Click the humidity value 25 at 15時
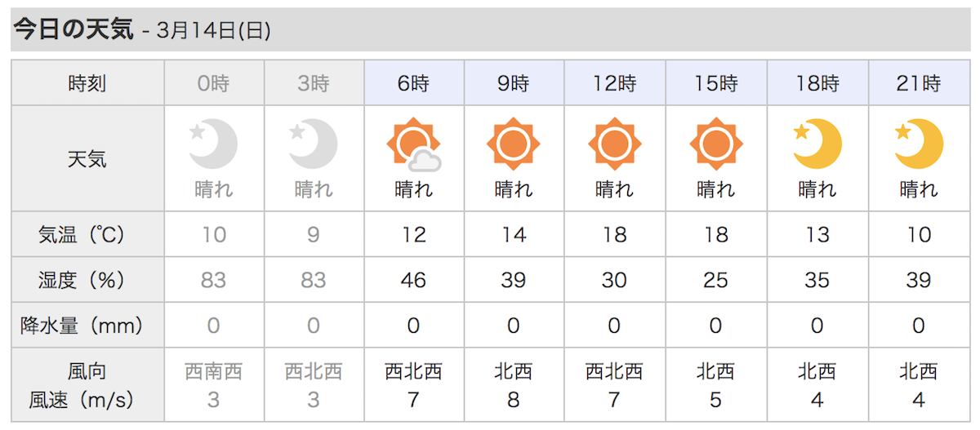This screenshot has width=980, height=430. point(715,280)
